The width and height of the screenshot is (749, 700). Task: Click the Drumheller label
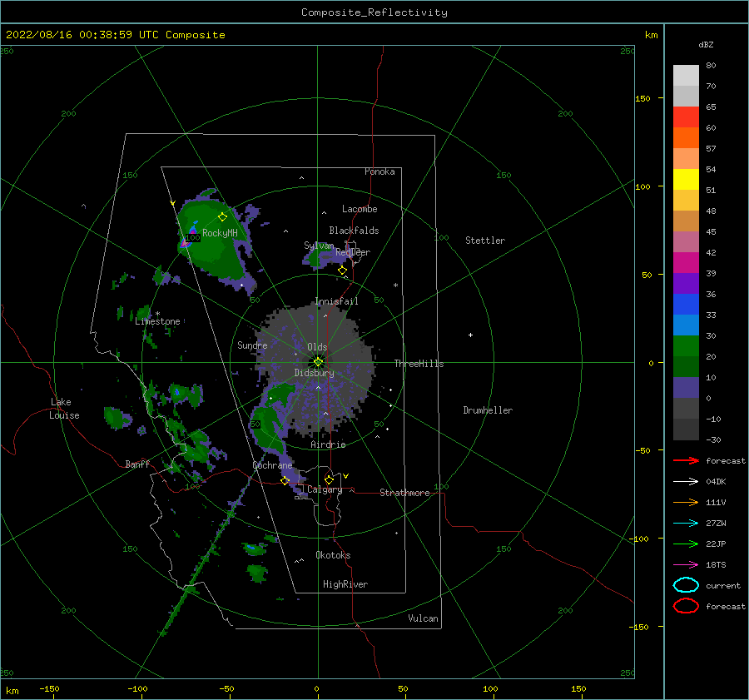[488, 410]
